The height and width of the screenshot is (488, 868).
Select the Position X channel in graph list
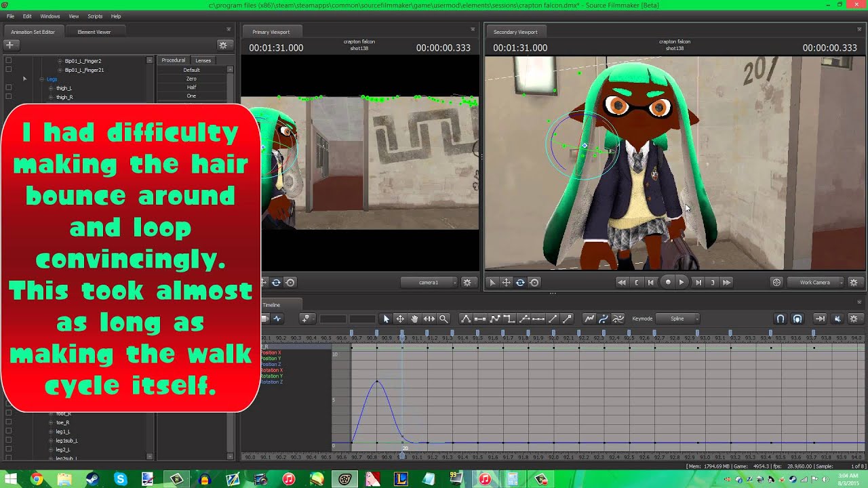271,353
